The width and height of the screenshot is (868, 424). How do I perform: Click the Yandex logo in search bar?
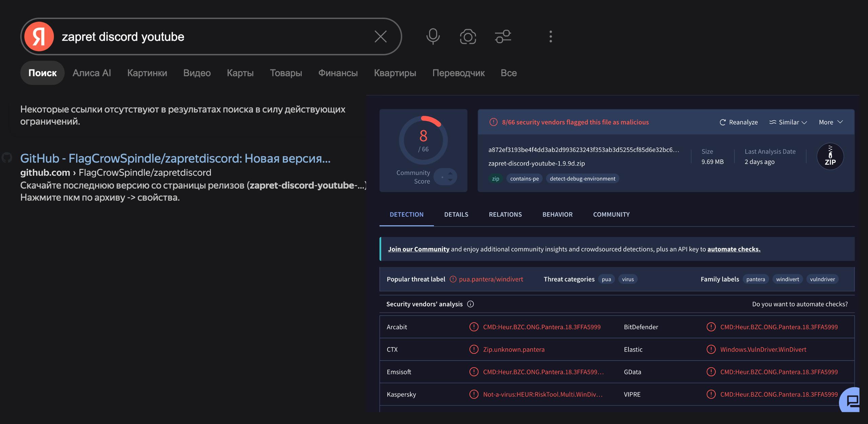(39, 36)
